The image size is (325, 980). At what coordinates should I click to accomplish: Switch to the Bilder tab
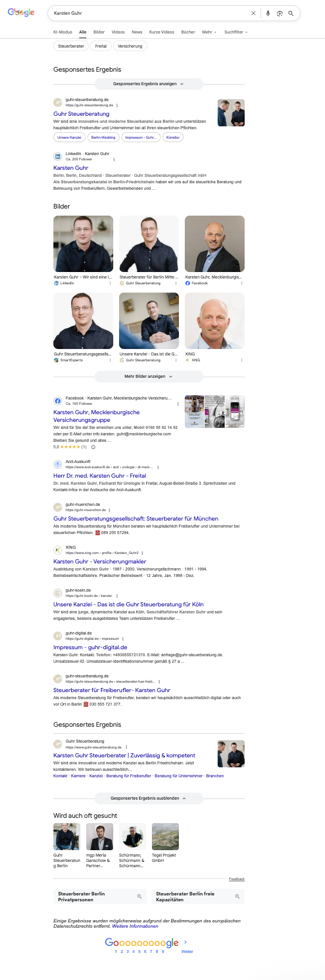tap(99, 32)
